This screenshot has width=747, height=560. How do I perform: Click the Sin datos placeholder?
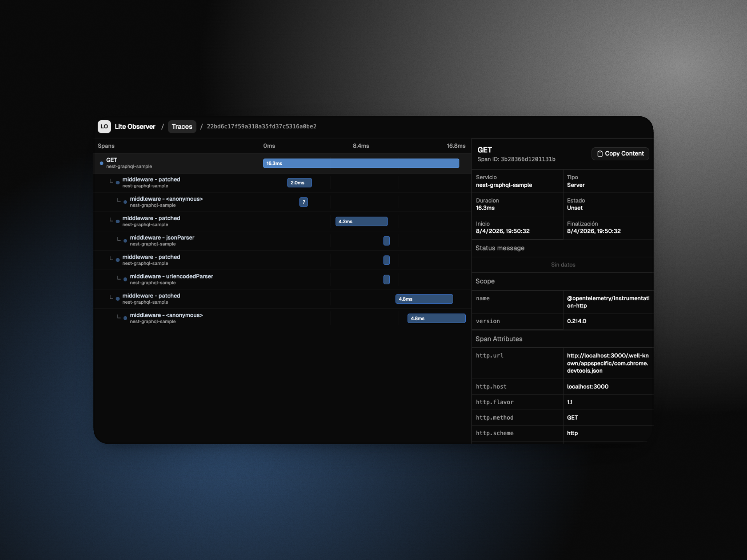click(x=563, y=265)
